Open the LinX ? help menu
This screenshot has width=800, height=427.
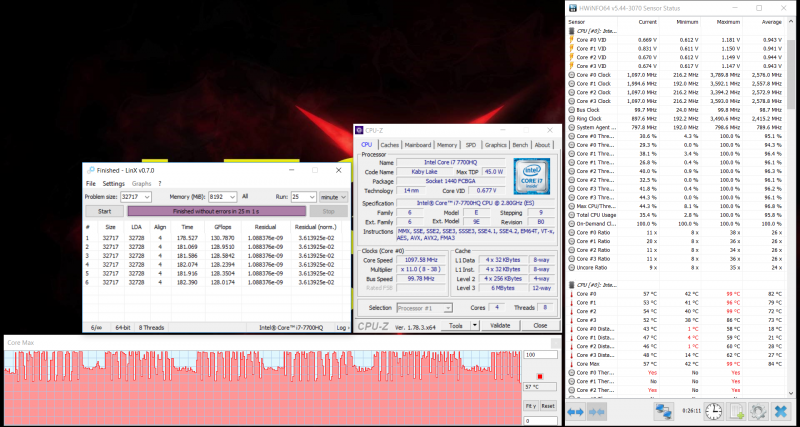[x=160, y=184]
